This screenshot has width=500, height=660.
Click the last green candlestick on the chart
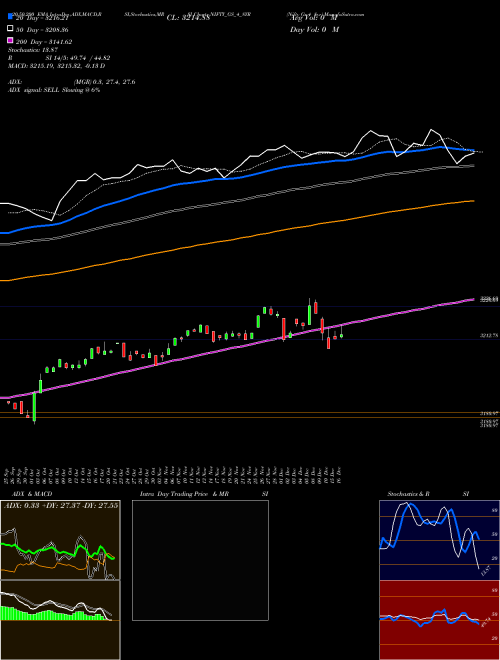click(342, 335)
